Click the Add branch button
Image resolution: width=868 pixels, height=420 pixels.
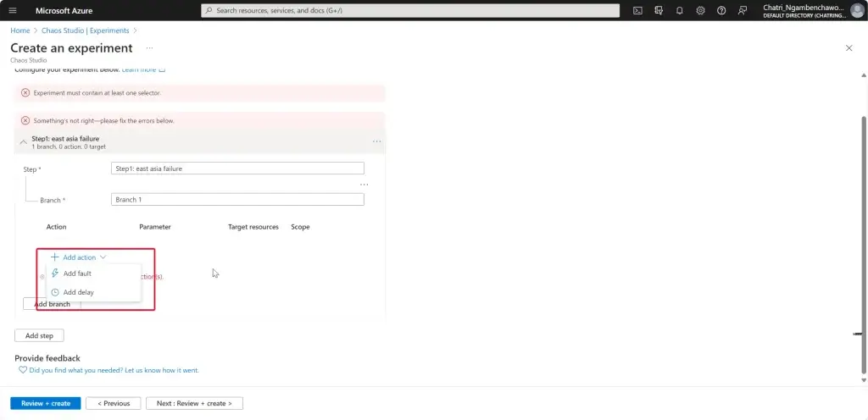[52, 304]
